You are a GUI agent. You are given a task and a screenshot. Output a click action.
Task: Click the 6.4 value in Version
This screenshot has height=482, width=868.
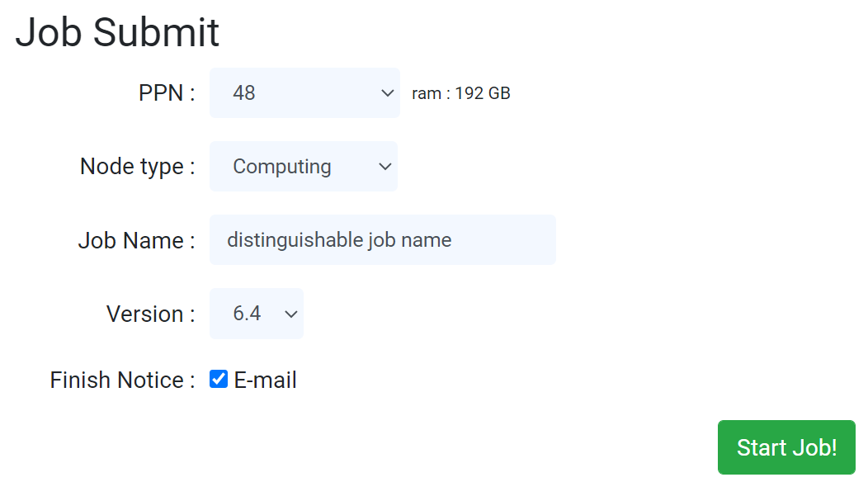[x=247, y=314]
